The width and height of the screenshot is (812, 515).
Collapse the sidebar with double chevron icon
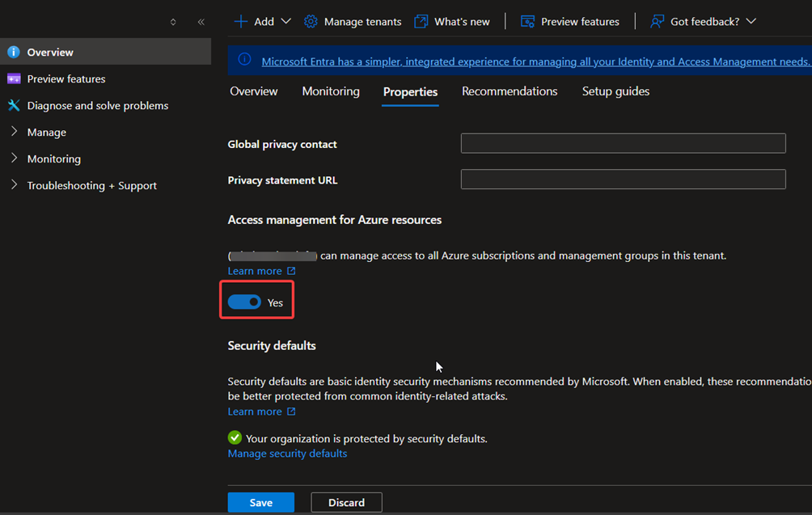(201, 22)
